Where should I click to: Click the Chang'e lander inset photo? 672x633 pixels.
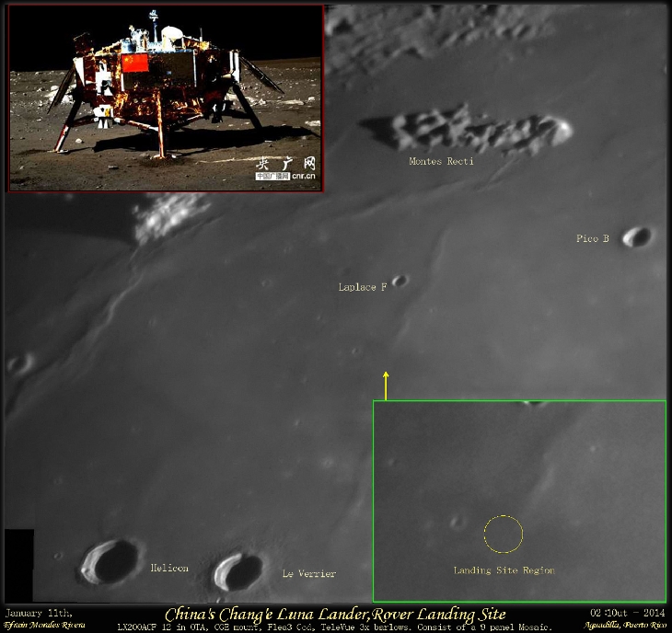pos(166,97)
